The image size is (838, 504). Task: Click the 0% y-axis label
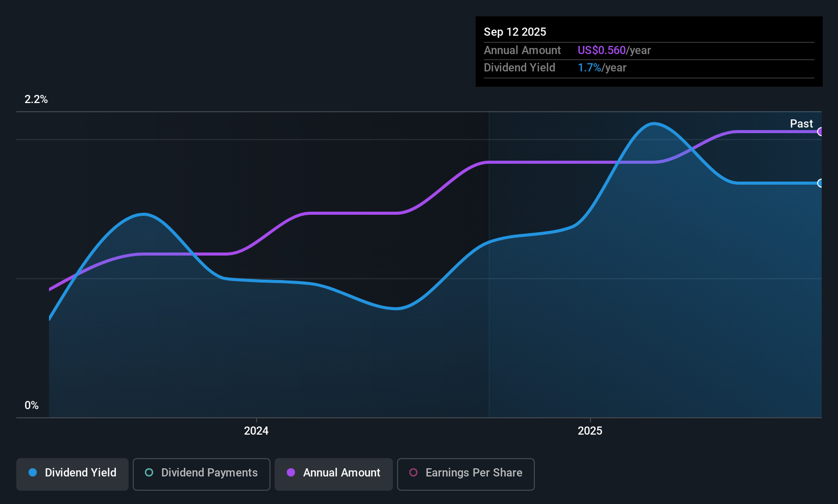tap(32, 406)
